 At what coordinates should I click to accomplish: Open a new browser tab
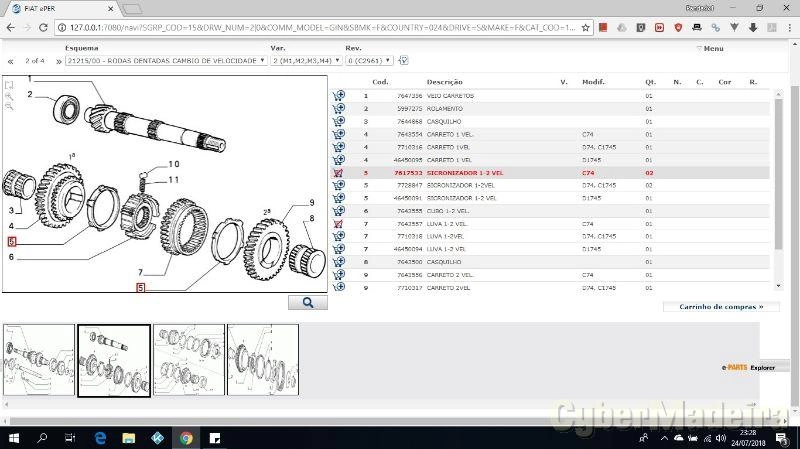point(132,9)
